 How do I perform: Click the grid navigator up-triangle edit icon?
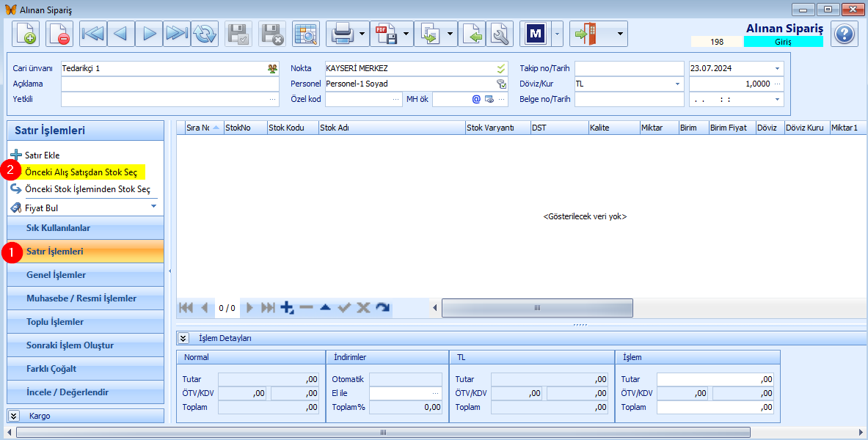326,308
